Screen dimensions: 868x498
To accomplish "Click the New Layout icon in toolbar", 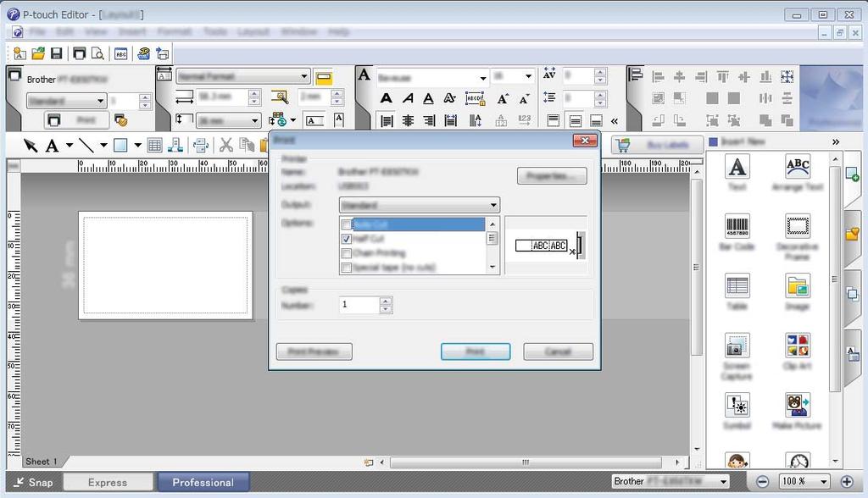I will coord(20,53).
